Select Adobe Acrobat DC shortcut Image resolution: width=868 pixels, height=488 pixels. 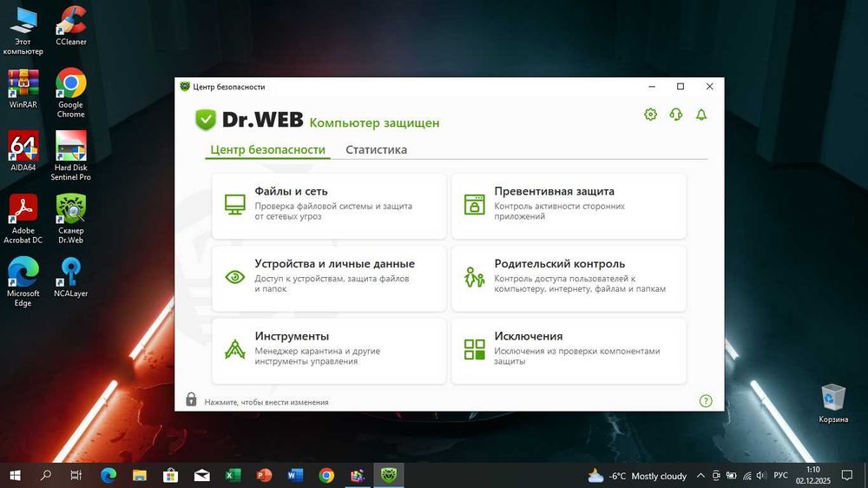point(23,220)
